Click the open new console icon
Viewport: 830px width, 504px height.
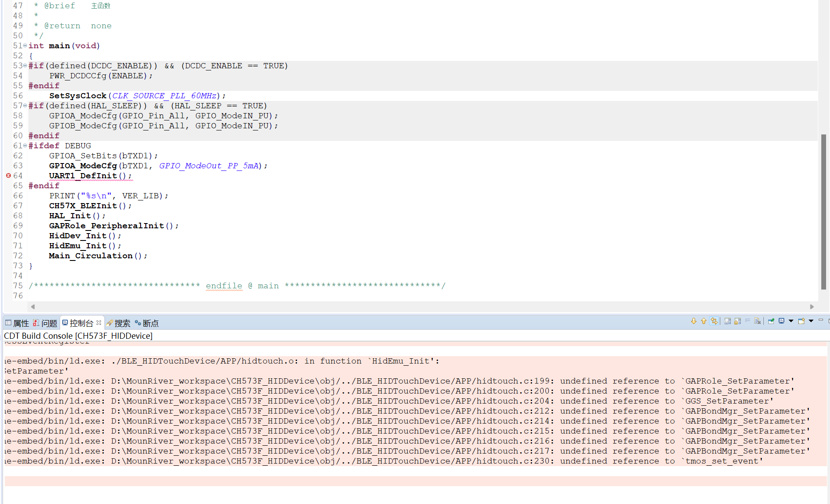coord(801,321)
